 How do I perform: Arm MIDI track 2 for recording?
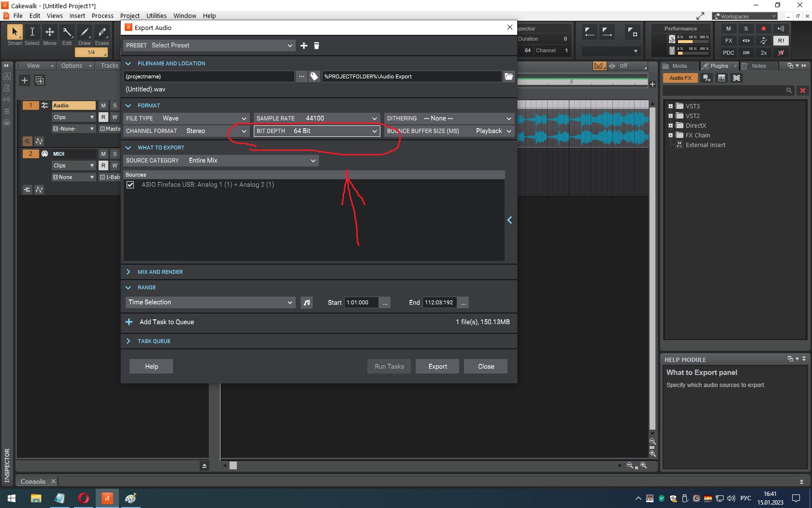(103, 165)
